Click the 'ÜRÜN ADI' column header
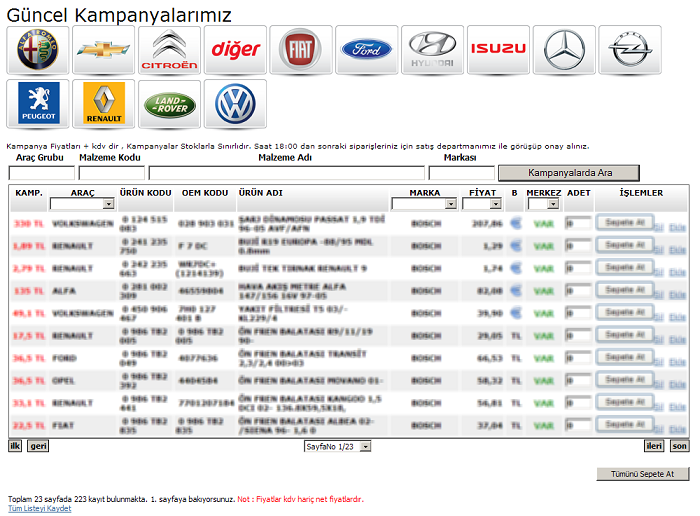The width and height of the screenshot is (700, 516). click(261, 193)
